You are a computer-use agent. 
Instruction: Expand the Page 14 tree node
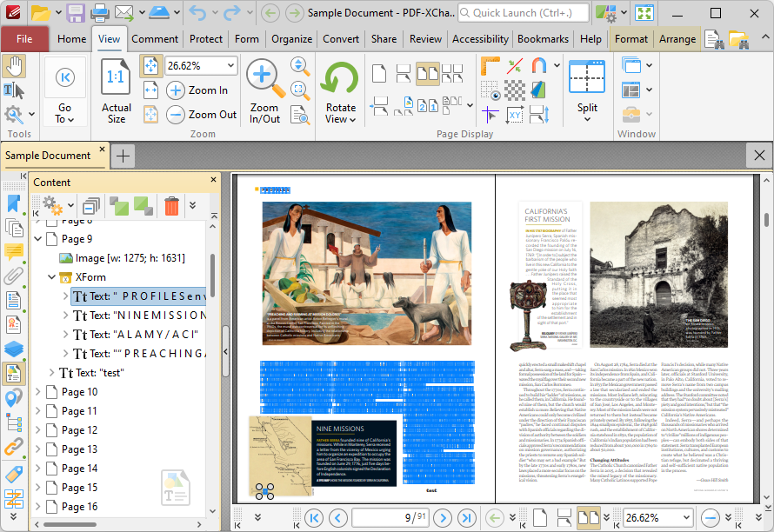click(x=38, y=469)
